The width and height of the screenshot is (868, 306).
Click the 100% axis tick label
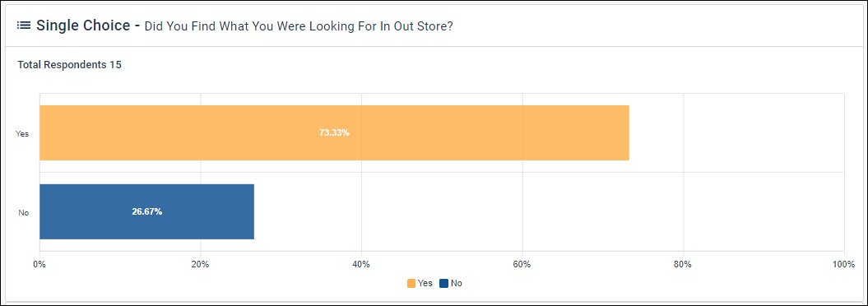843,265
